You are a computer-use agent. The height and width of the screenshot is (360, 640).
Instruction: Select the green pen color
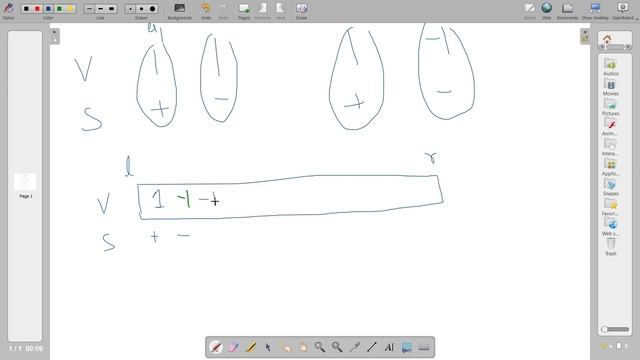59,9
